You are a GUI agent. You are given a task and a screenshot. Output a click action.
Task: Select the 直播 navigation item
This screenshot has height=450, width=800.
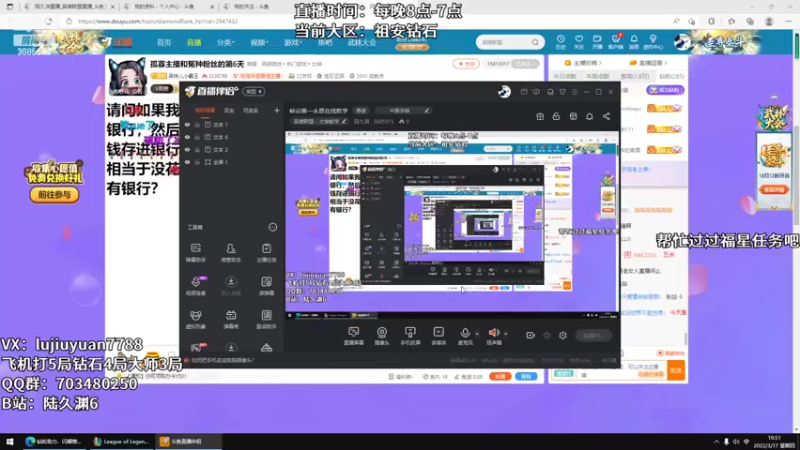click(x=194, y=42)
